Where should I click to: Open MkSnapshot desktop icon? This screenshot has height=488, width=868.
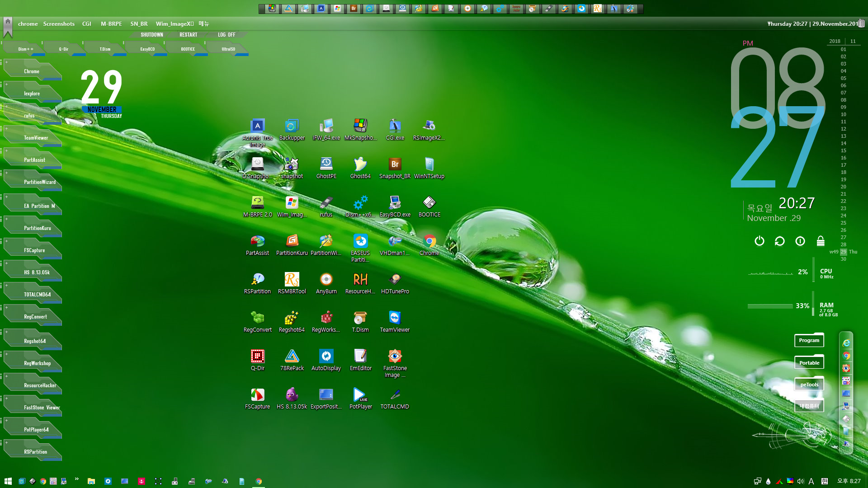(x=360, y=130)
